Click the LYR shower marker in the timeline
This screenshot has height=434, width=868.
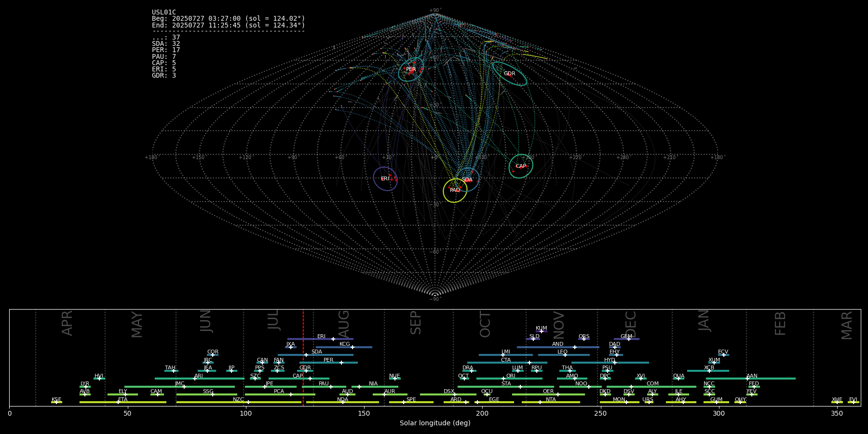86,387
